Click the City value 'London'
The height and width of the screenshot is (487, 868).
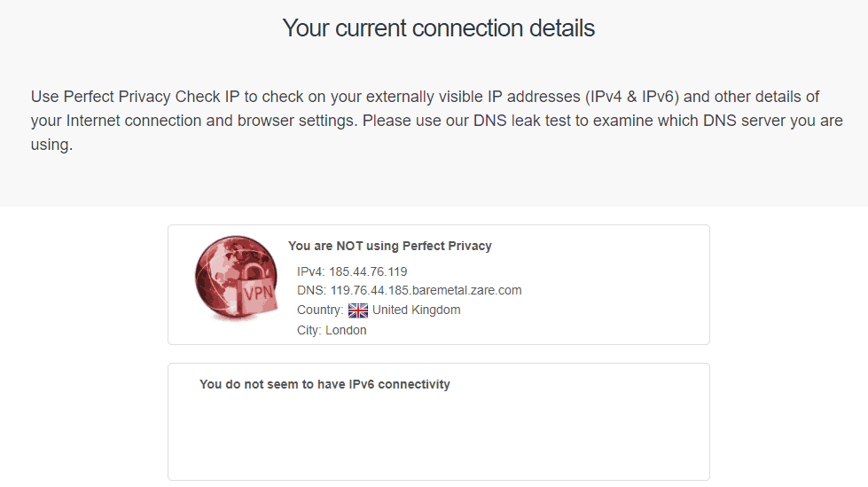[x=346, y=330]
